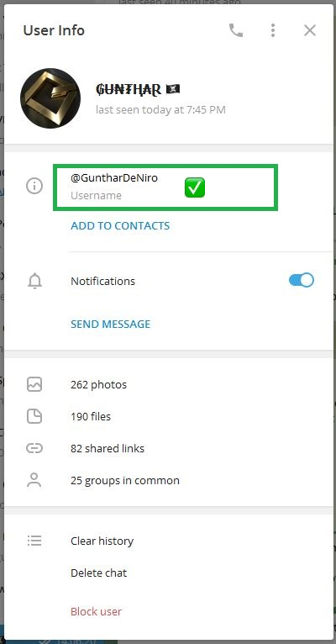336x644 pixels.
Task: View the 82 shared links
Action: [168, 448]
